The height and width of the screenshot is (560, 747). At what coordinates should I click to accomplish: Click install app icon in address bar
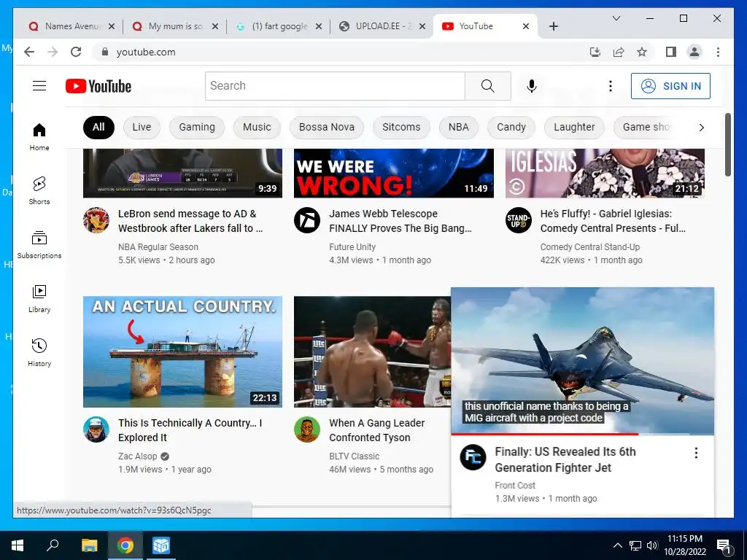[x=595, y=52]
